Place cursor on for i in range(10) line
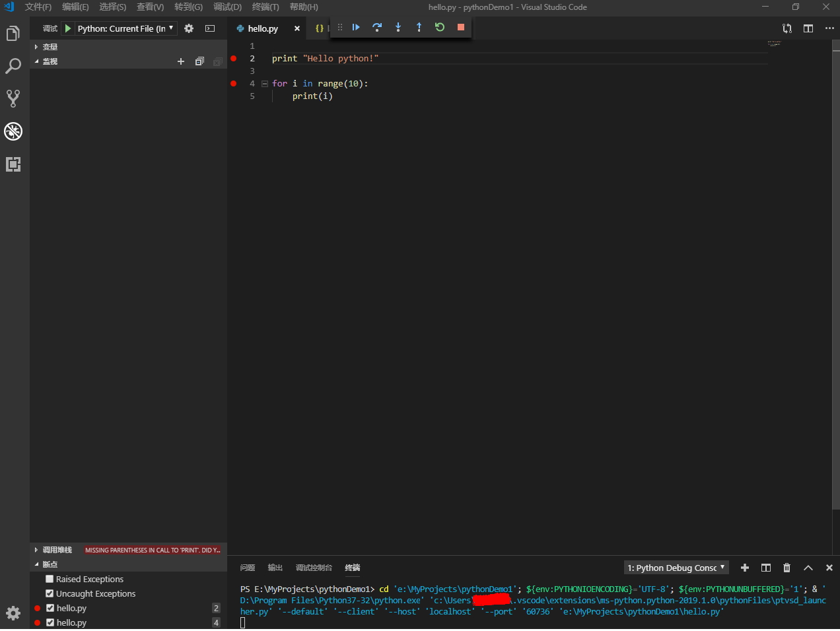Screen dimensions: 840x631 [320, 83]
